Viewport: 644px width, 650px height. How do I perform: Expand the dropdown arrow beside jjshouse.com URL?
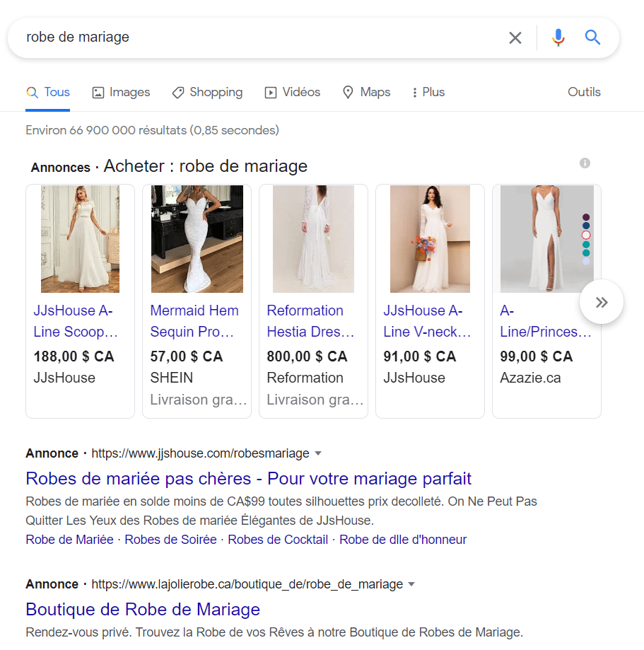[318, 453]
